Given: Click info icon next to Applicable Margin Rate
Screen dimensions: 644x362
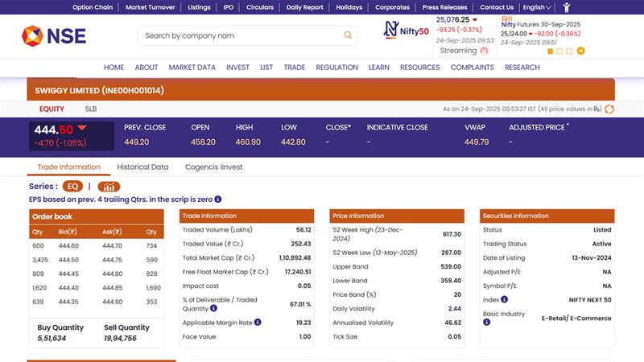Looking at the screenshot, I should (258, 322).
